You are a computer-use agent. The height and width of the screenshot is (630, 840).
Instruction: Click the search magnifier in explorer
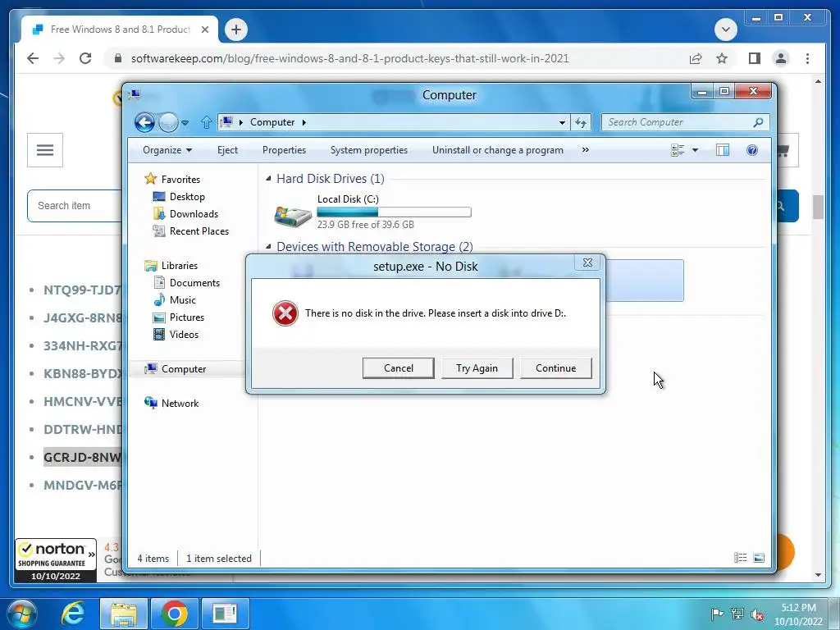758,123
